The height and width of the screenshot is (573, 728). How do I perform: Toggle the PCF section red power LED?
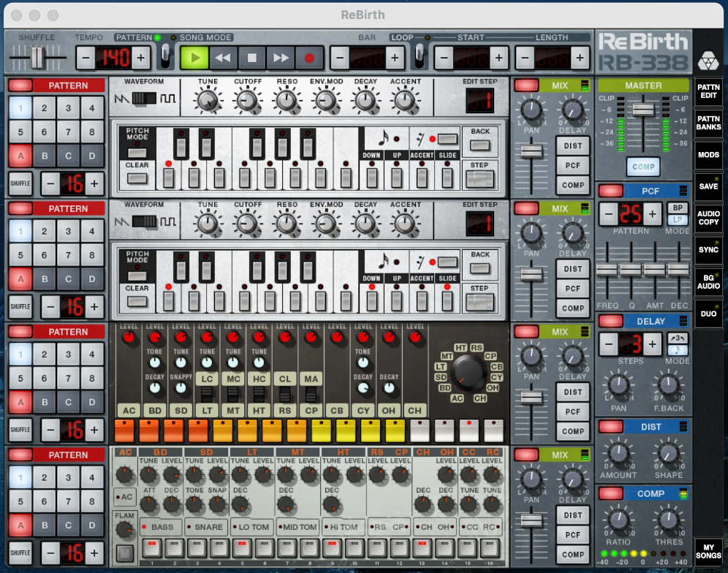pos(610,191)
